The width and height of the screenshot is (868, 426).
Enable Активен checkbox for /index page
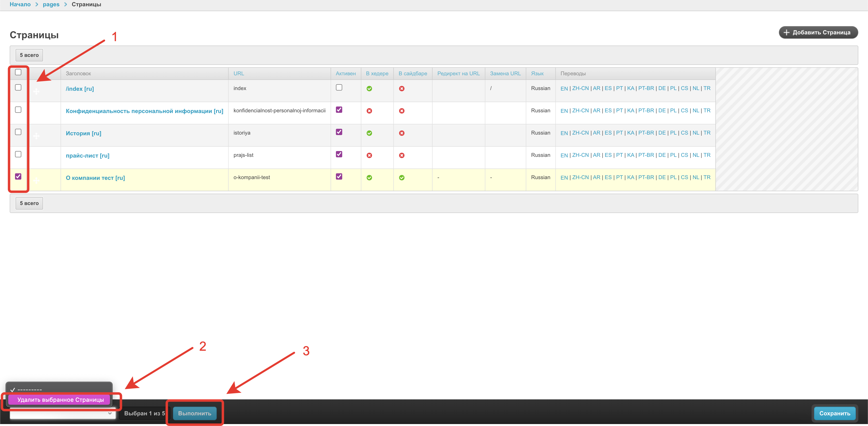[339, 88]
